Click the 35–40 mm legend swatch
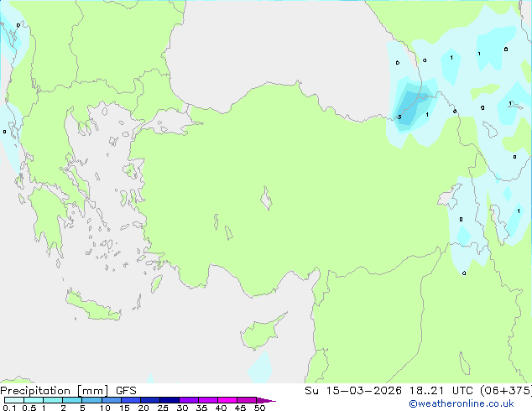 click(x=207, y=400)
